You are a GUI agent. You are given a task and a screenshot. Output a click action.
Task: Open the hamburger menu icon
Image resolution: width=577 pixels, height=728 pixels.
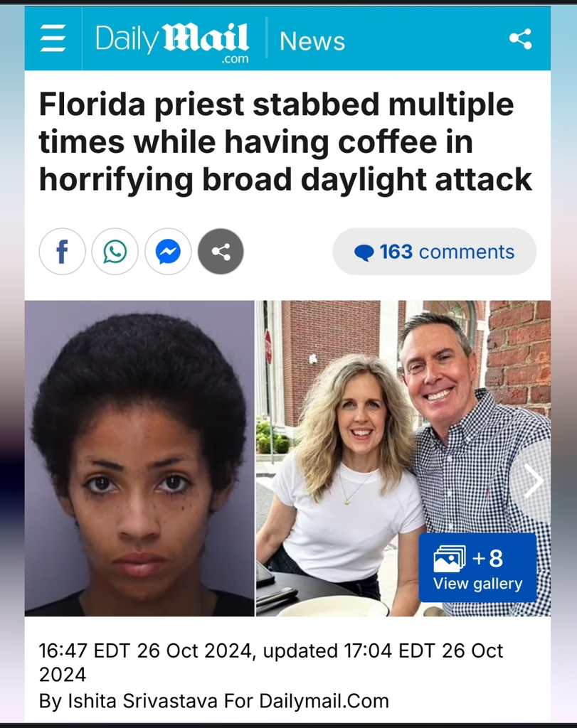pyautogui.click(x=53, y=38)
